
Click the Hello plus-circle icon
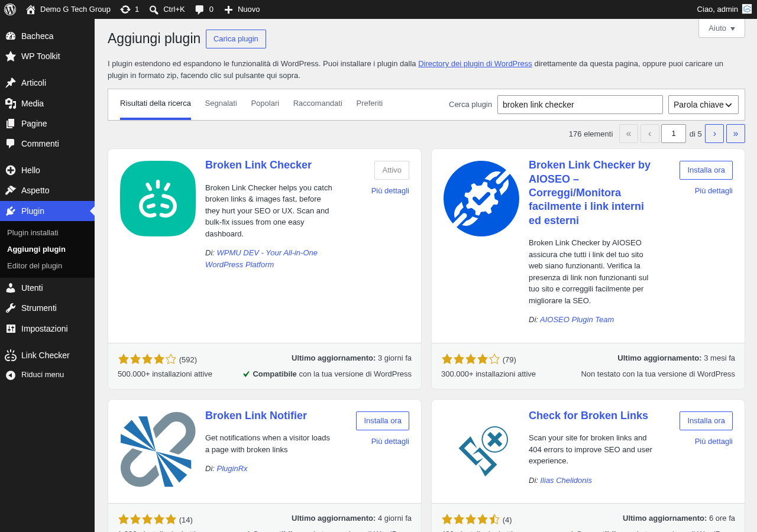[x=11, y=170]
